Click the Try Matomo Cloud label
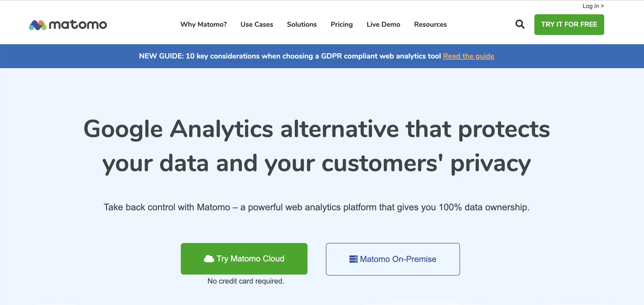The width and height of the screenshot is (644, 305). click(250, 258)
